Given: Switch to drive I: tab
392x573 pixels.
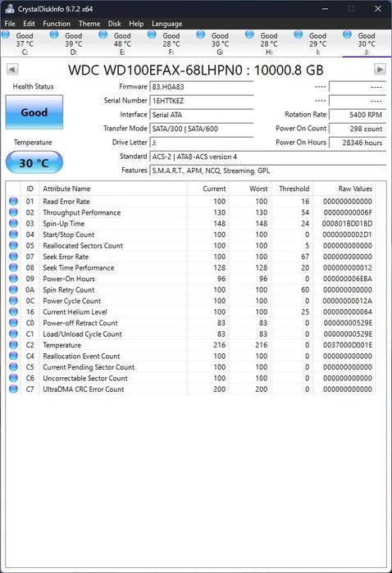Looking at the screenshot, I should [x=317, y=43].
